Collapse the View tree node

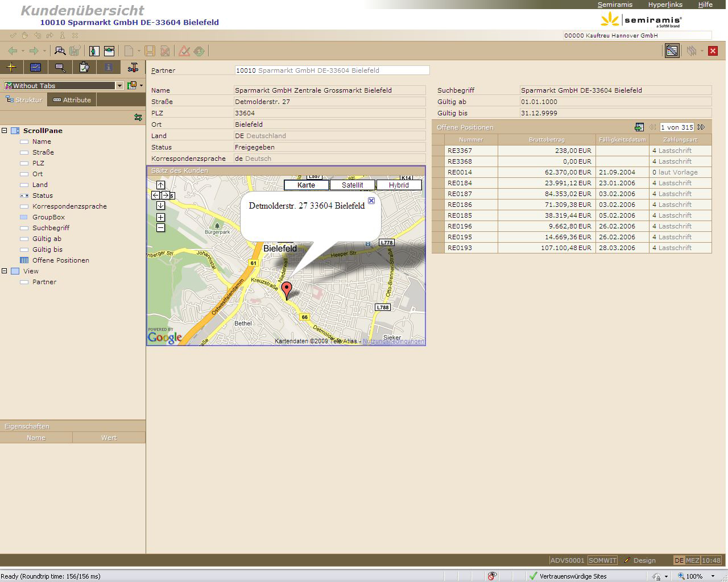tap(5, 271)
